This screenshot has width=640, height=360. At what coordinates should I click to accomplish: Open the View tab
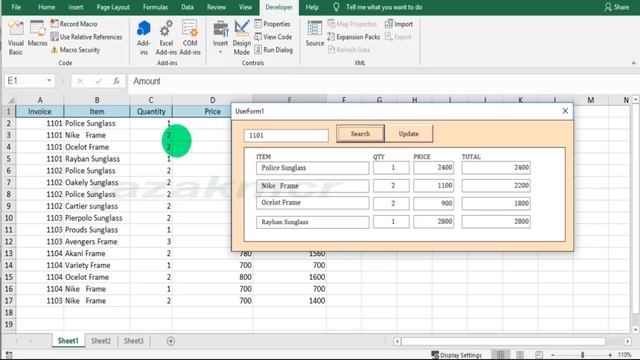pyautogui.click(x=245, y=7)
